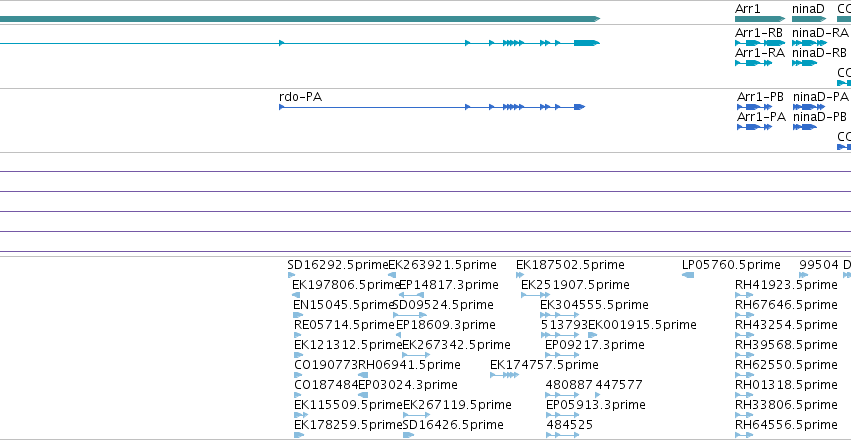Select the Arr1-RB transcript glyph
851x440 pixels.
tap(760, 43)
